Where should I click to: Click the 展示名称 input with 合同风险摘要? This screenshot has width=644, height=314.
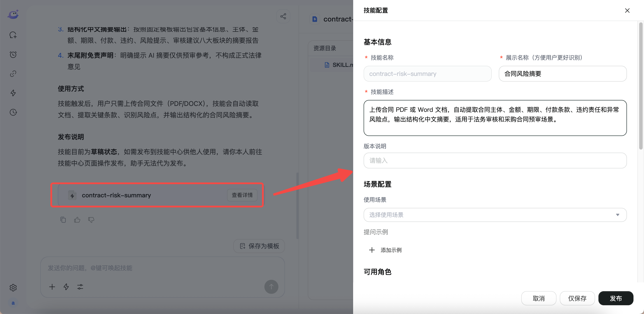coord(563,73)
